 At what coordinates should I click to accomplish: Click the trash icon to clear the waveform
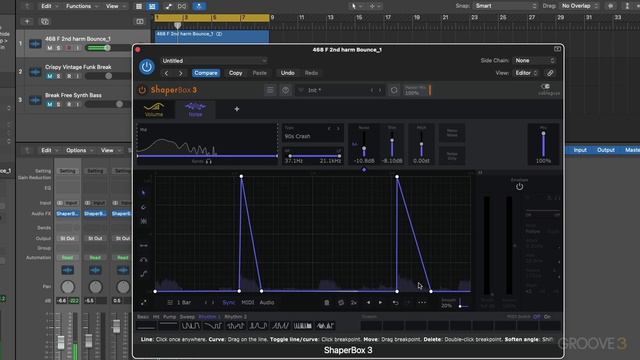point(327,303)
